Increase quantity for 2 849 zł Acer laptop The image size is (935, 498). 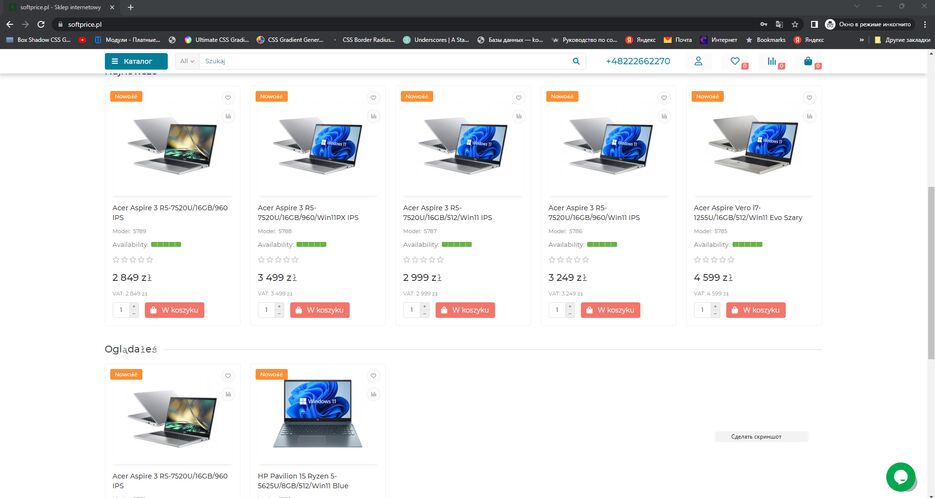coord(134,306)
